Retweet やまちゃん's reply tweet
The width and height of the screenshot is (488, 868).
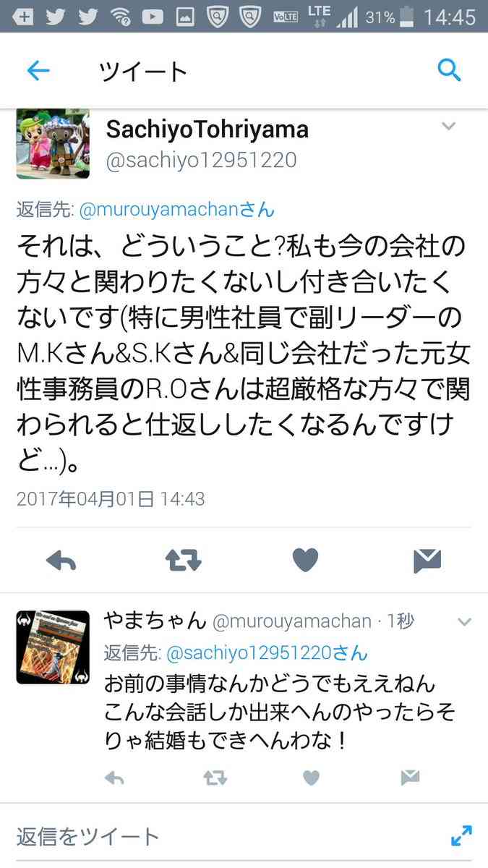click(x=215, y=778)
